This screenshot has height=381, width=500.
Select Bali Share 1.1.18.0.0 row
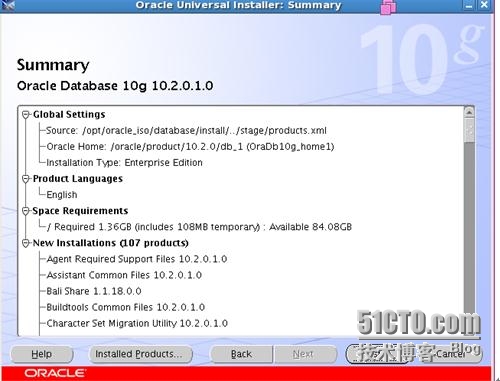click(x=94, y=291)
